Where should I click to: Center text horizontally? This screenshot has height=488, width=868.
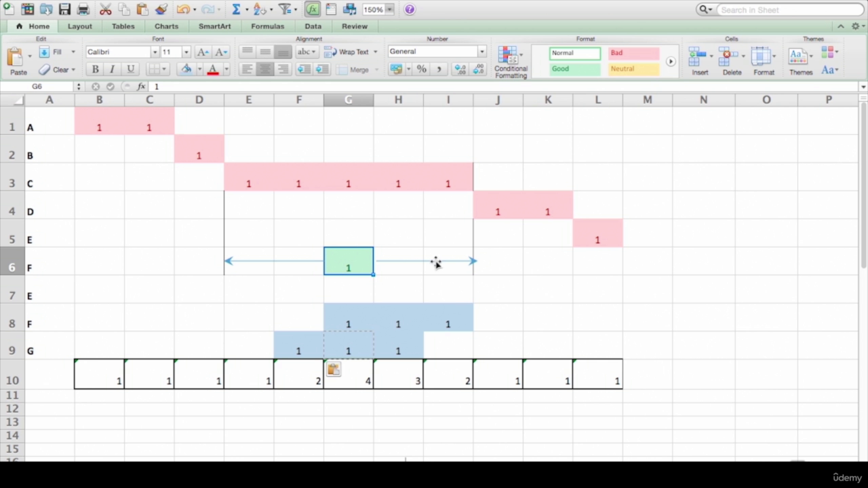[265, 69]
